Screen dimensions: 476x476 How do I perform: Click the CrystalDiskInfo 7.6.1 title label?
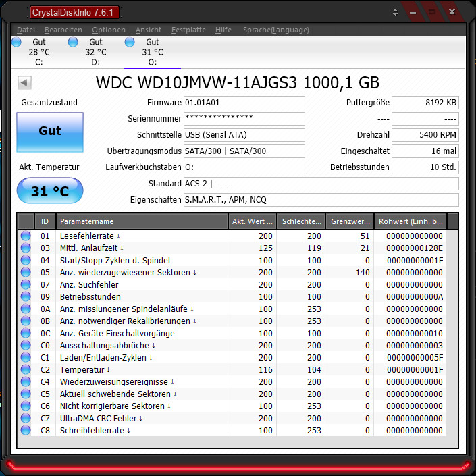coord(73,12)
